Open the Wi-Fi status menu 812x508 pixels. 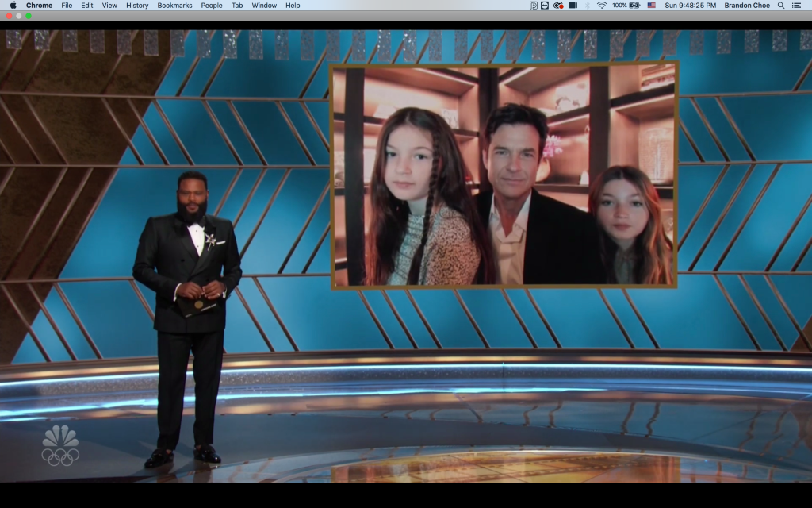[x=602, y=6]
